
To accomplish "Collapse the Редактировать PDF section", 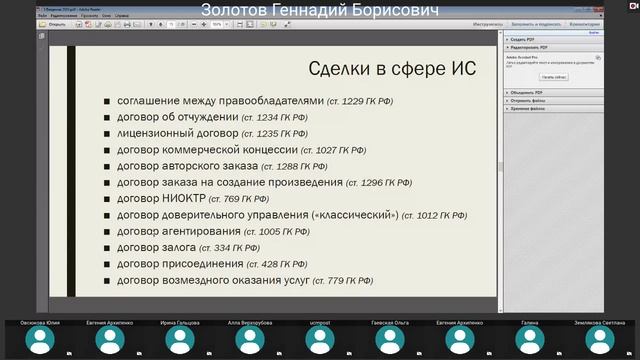I will click(x=553, y=47).
